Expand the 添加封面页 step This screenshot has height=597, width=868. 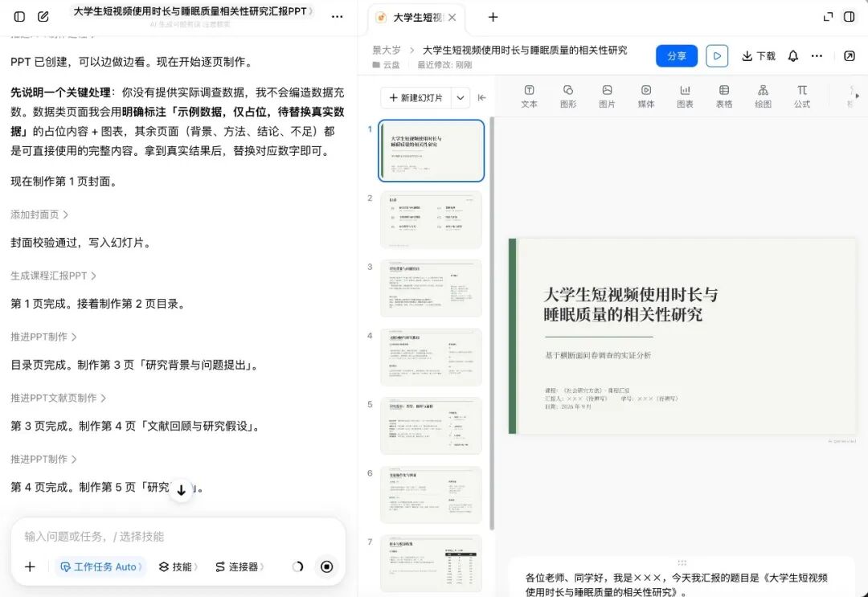click(39, 215)
